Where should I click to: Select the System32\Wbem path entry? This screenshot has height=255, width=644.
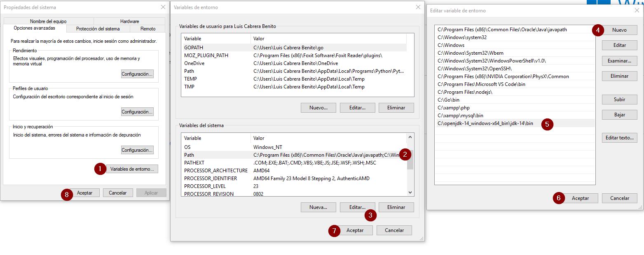pyautogui.click(x=515, y=53)
